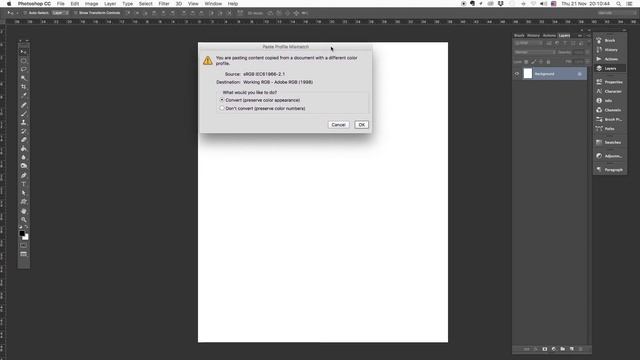The height and width of the screenshot is (360, 640).
Task: Open the layer filter Kind dropdown
Action: pos(529,43)
